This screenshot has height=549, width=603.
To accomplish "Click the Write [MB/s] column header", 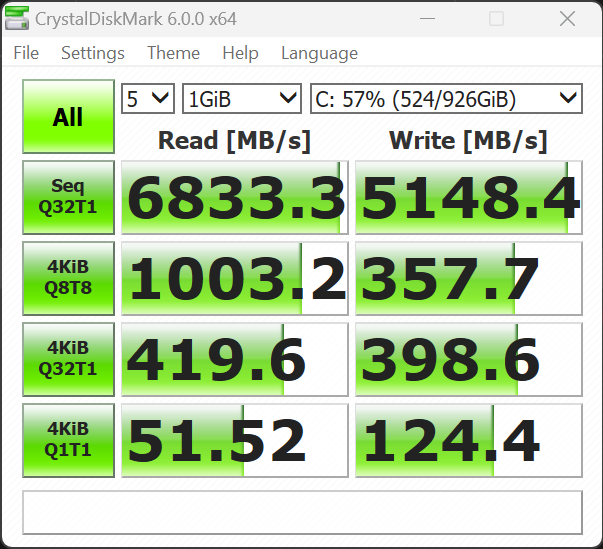I will point(468,141).
